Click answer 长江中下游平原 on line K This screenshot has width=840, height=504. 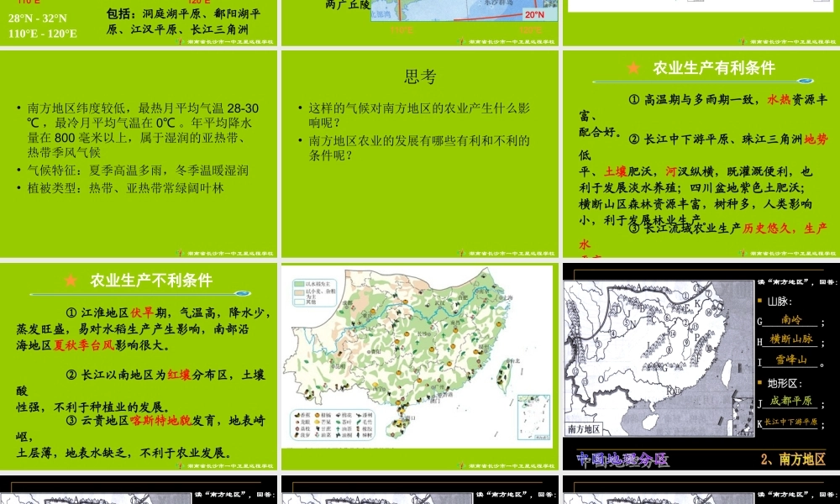click(x=790, y=422)
